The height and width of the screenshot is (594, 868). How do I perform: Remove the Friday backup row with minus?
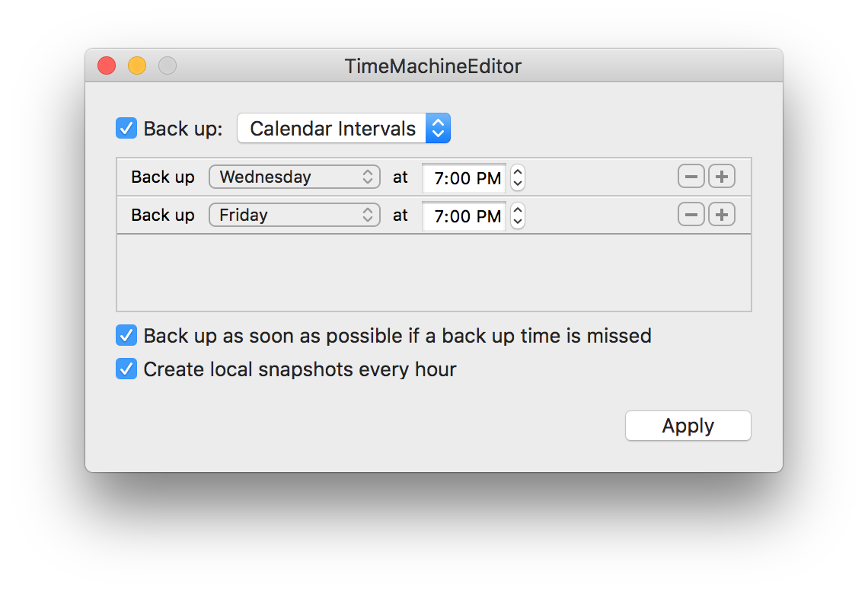click(691, 215)
